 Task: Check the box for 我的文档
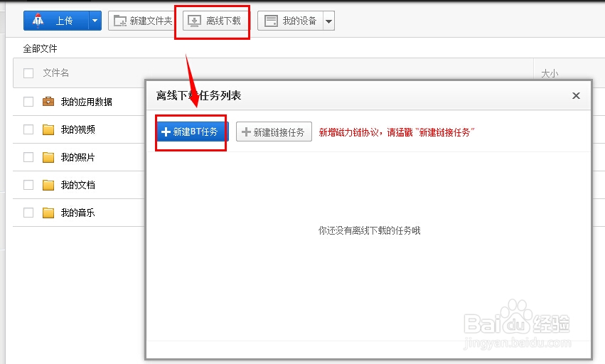coord(28,185)
